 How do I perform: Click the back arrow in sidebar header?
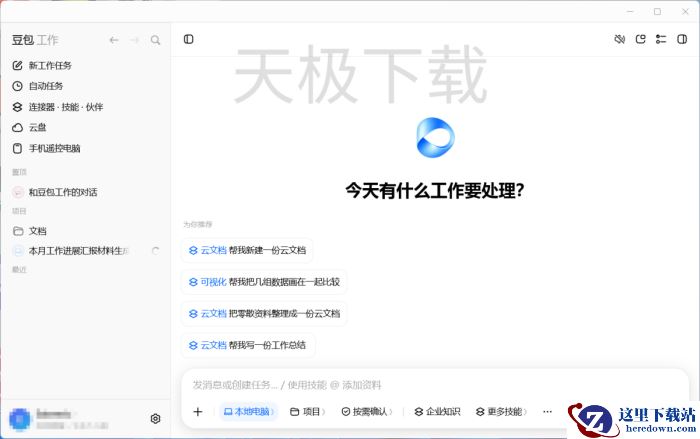point(114,40)
